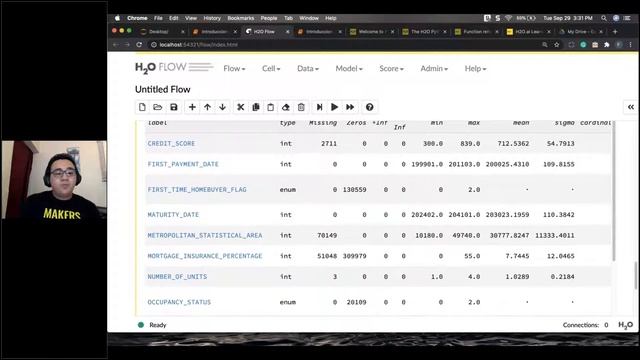This screenshot has width=640, height=360.
Task: Open the CREDIT_SCORE column link
Action: (x=171, y=144)
